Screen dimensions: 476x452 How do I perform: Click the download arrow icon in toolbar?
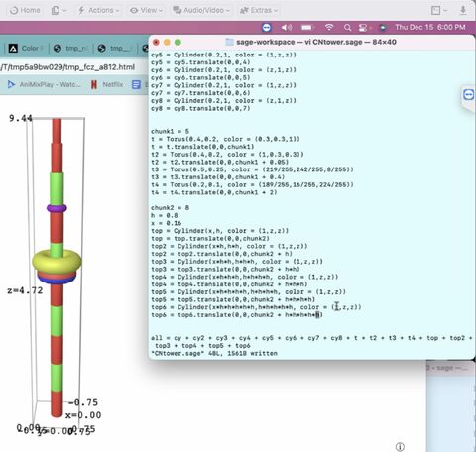click(463, 10)
